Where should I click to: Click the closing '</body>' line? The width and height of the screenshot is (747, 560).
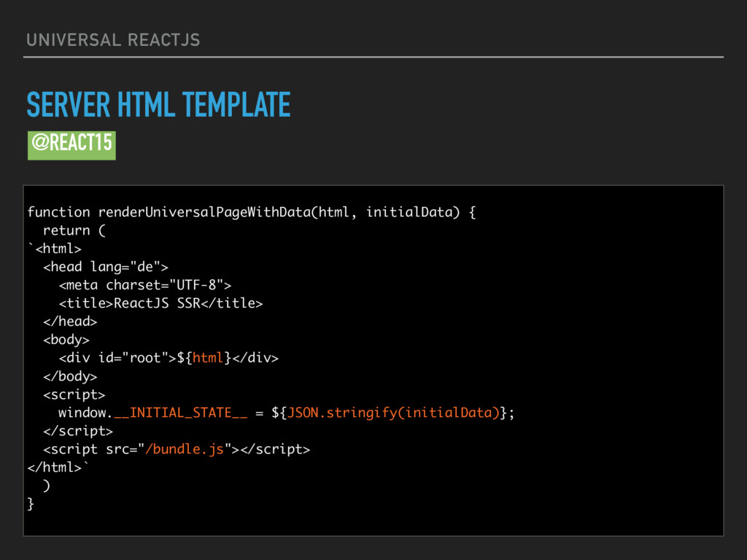point(70,376)
